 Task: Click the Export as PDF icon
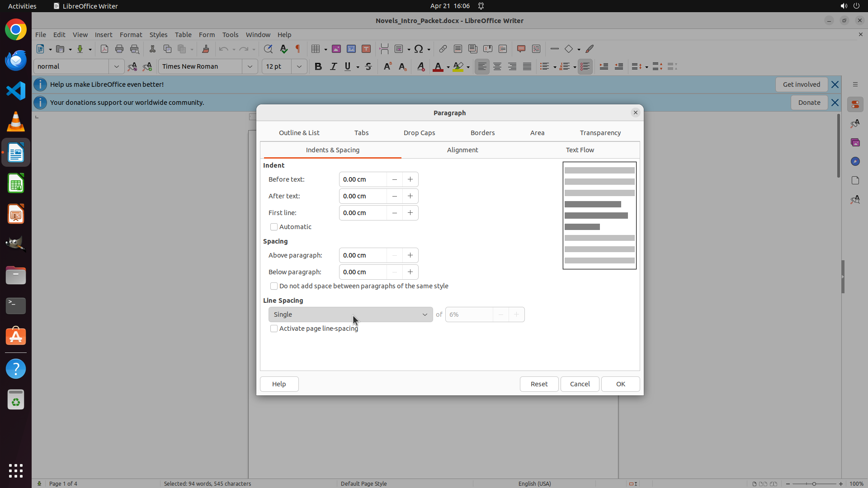(104, 49)
